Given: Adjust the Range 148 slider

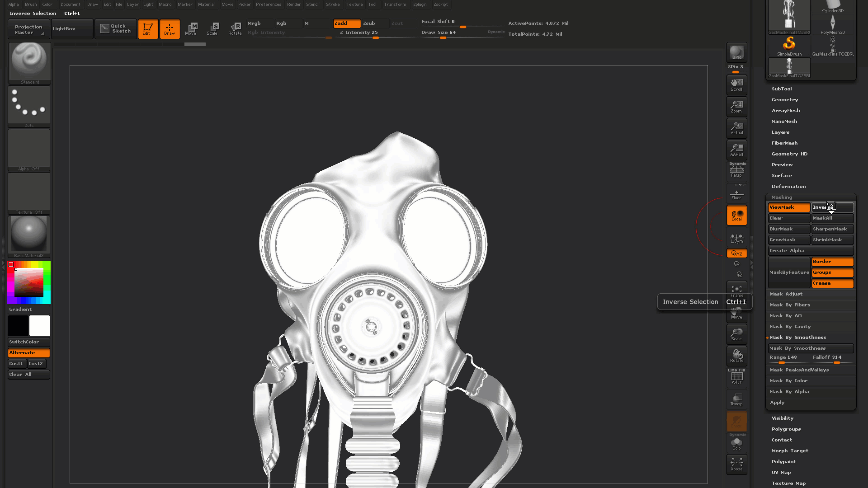Looking at the screenshot, I should point(789,359).
